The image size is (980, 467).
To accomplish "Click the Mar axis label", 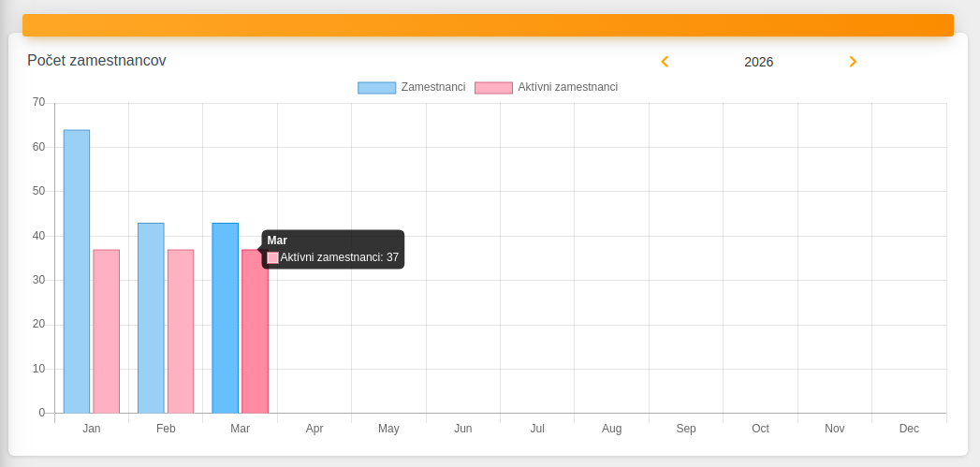I will click(240, 429).
